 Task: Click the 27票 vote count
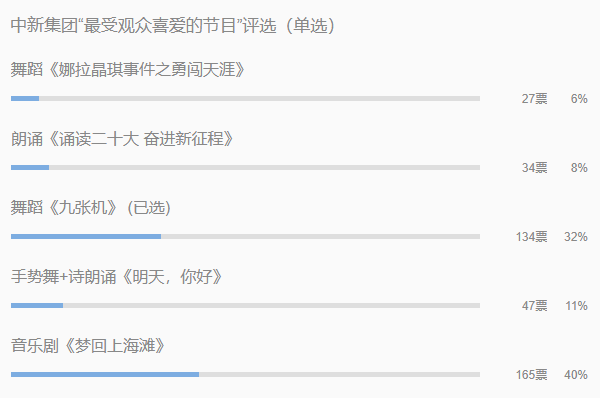[x=535, y=99]
